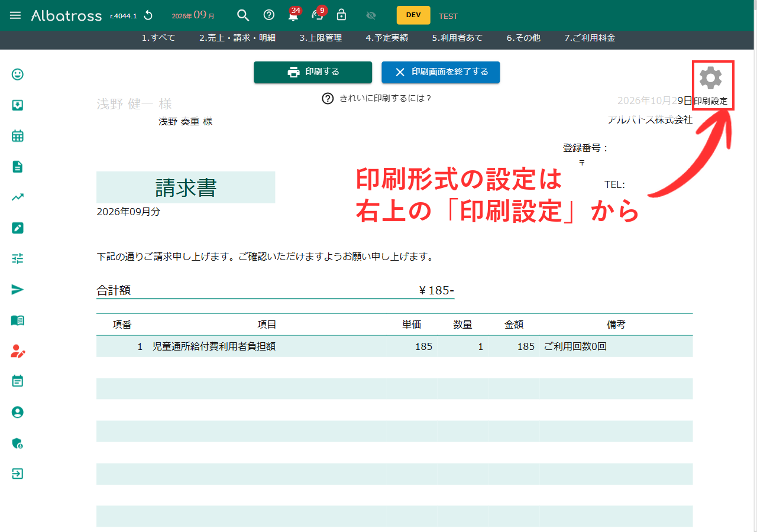Open the account circle sidebar icon
This screenshot has width=757, height=532.
[18, 412]
